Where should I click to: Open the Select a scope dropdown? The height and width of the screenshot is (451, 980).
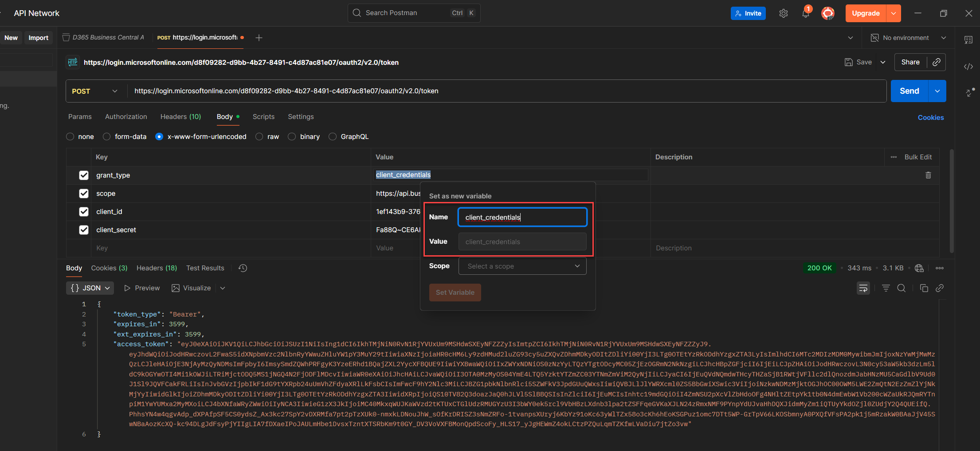(522, 266)
